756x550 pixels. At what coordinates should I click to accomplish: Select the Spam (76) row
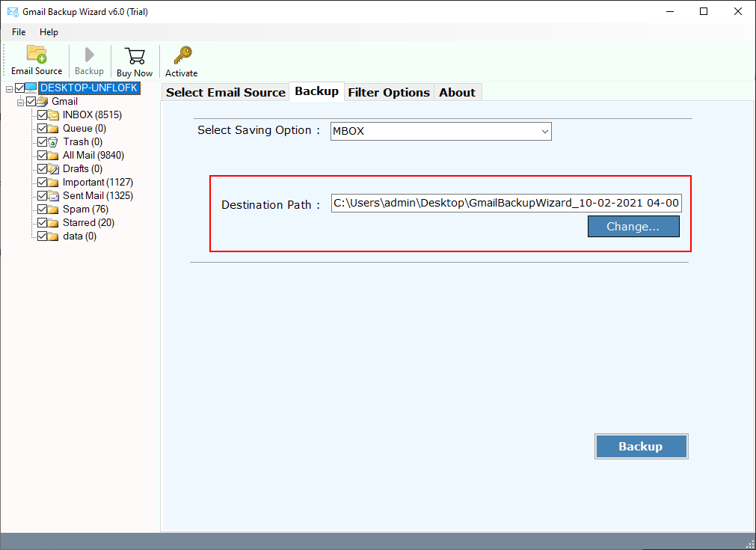(x=85, y=210)
